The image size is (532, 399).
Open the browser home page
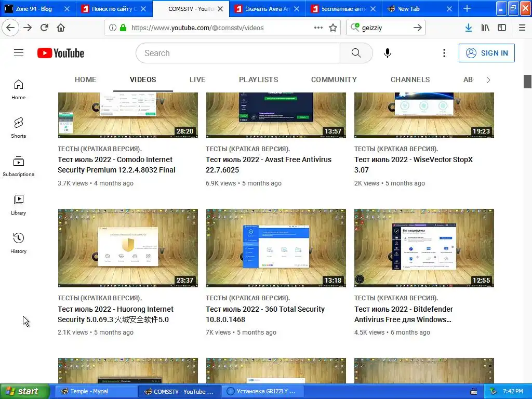click(61, 28)
